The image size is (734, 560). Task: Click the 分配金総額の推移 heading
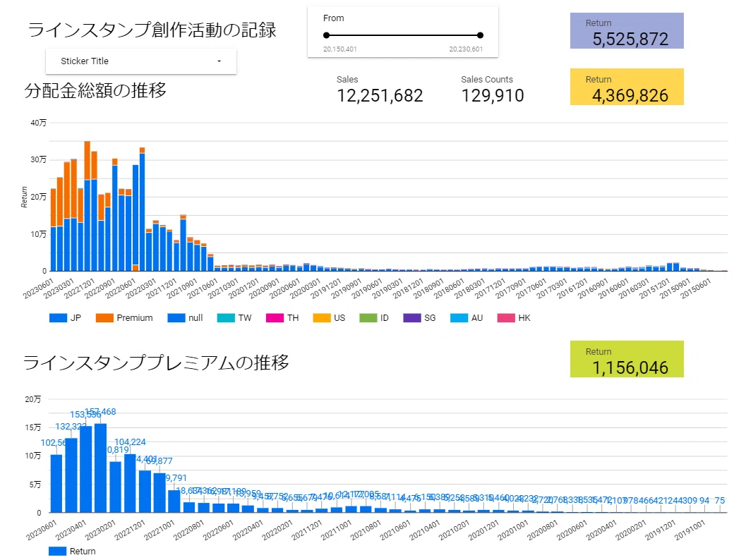95,90
